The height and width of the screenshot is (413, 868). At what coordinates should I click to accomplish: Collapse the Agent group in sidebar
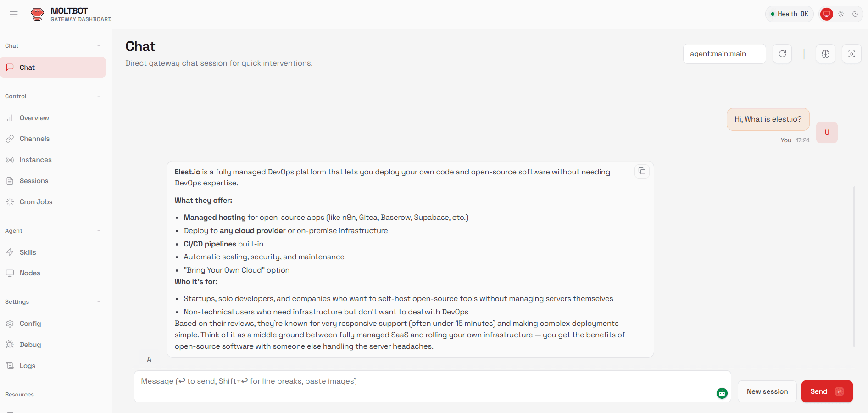(x=99, y=230)
